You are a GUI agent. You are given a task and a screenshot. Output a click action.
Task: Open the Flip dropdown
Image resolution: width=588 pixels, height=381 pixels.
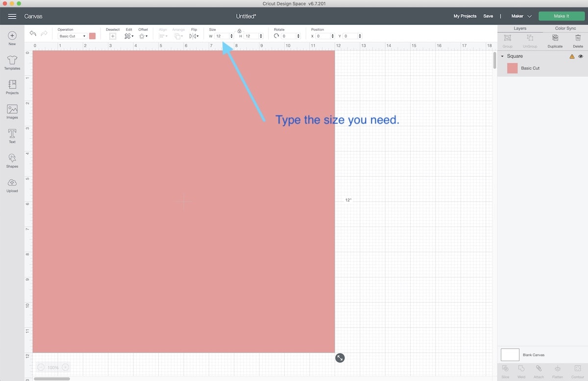pyautogui.click(x=194, y=35)
